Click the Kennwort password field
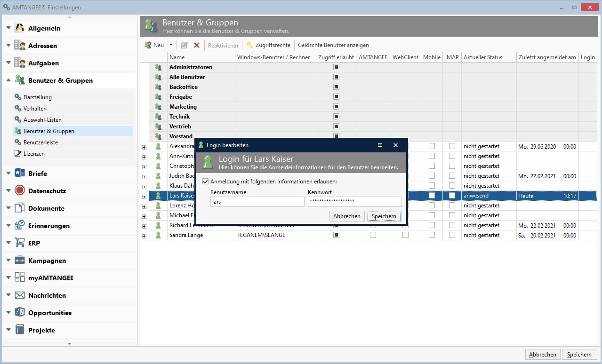Screen dimensions: 602x364 tap(354, 202)
